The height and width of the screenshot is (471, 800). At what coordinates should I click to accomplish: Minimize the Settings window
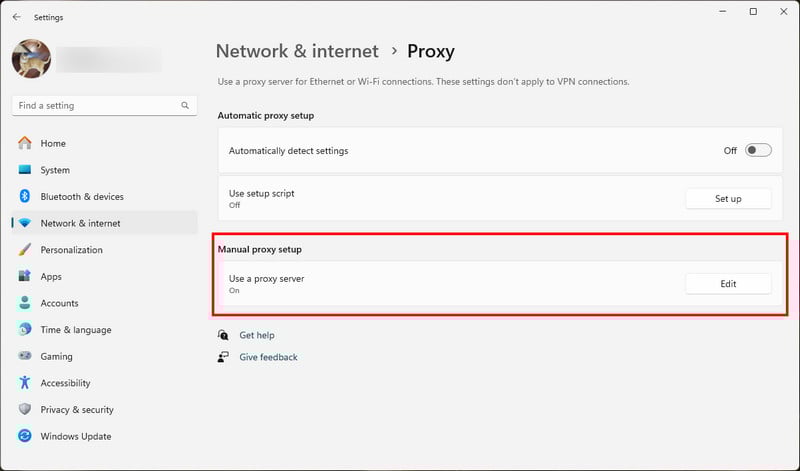tap(722, 11)
